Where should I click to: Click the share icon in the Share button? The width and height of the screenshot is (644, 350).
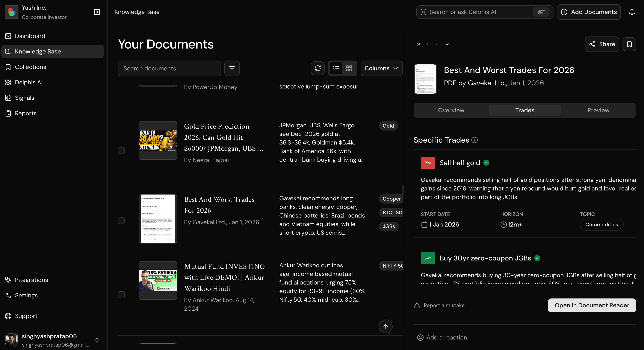coord(592,44)
